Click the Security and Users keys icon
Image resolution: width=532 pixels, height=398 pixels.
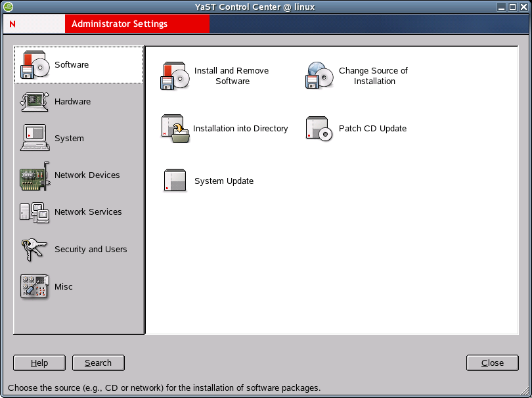[34, 250]
